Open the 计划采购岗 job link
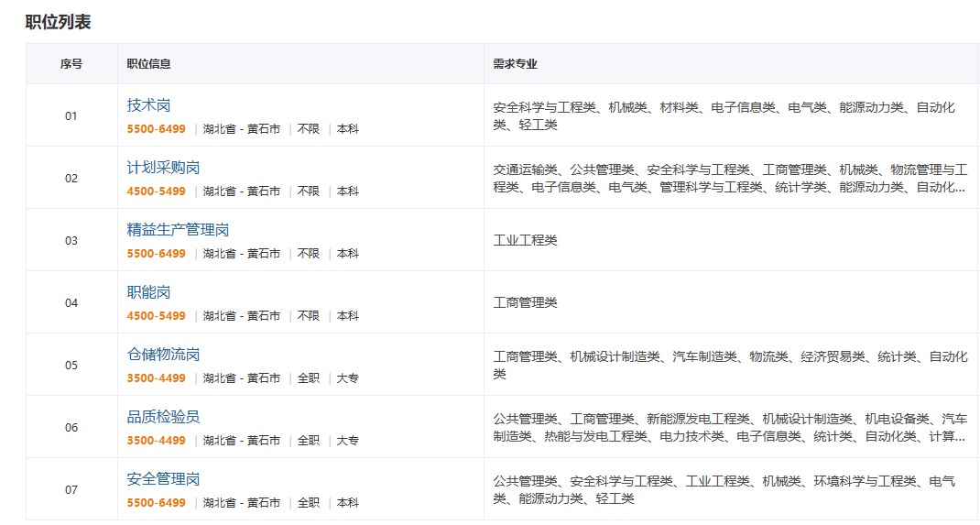Viewport: 980px width, 525px height. [163, 168]
